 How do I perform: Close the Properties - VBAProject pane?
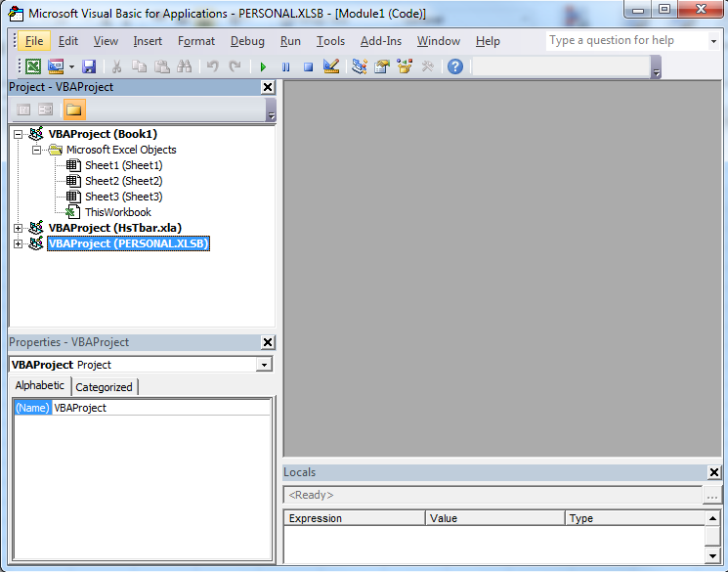tap(268, 342)
